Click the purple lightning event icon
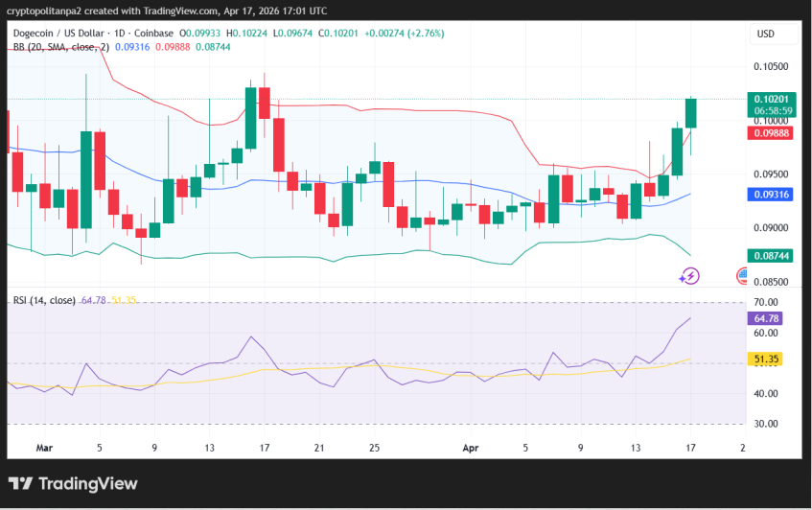Image resolution: width=812 pixels, height=510 pixels. coord(688,276)
